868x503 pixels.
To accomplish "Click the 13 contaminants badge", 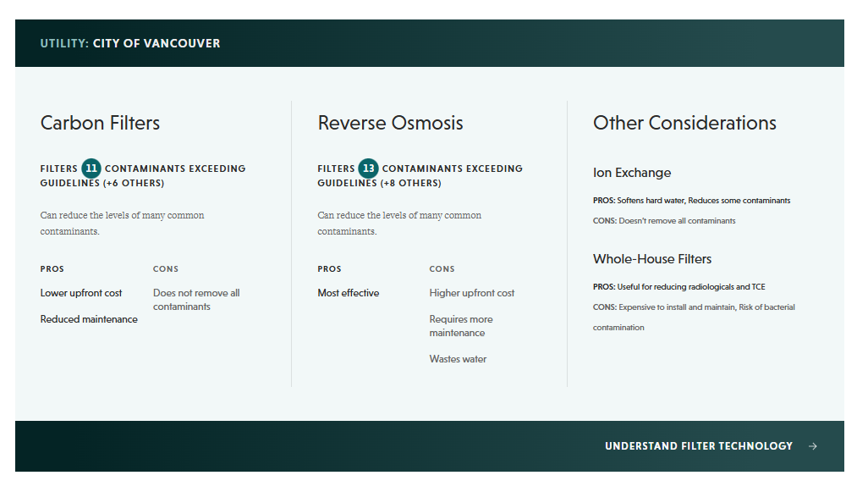I will 368,169.
